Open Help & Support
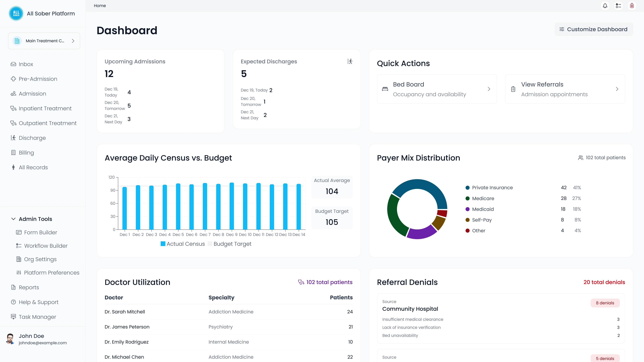This screenshot has width=644, height=362. click(x=35, y=302)
